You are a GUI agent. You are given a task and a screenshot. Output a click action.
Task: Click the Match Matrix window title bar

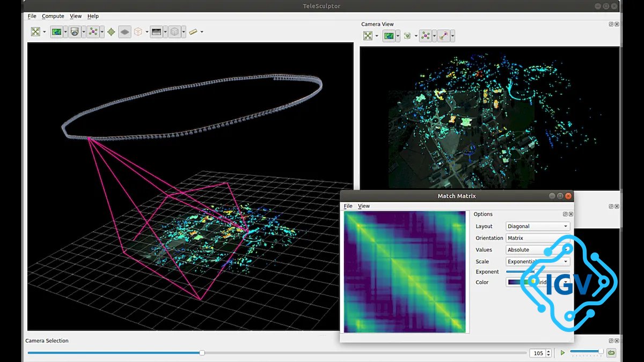coord(457,196)
